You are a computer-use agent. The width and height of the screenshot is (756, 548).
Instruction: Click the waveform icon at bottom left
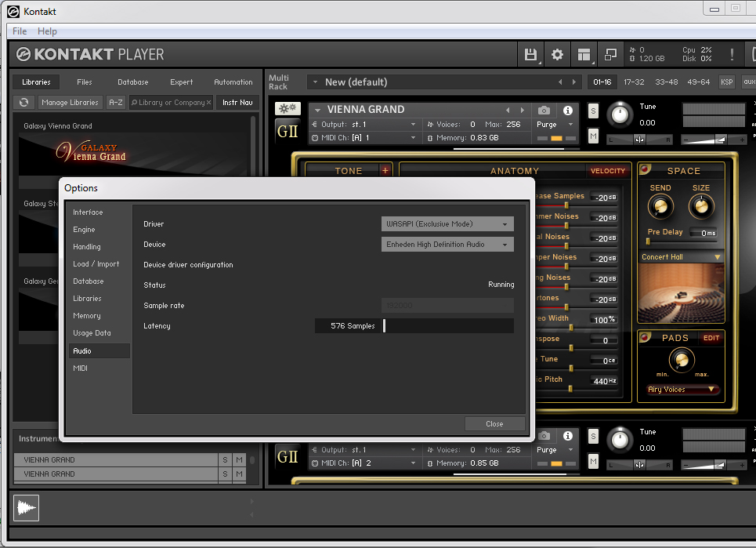click(x=26, y=508)
